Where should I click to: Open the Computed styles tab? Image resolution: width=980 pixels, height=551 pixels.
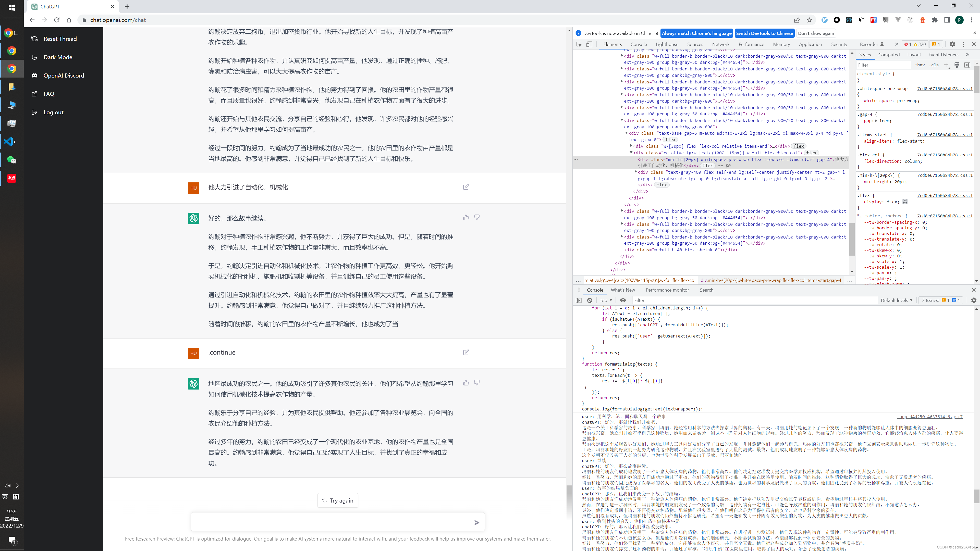[889, 55]
